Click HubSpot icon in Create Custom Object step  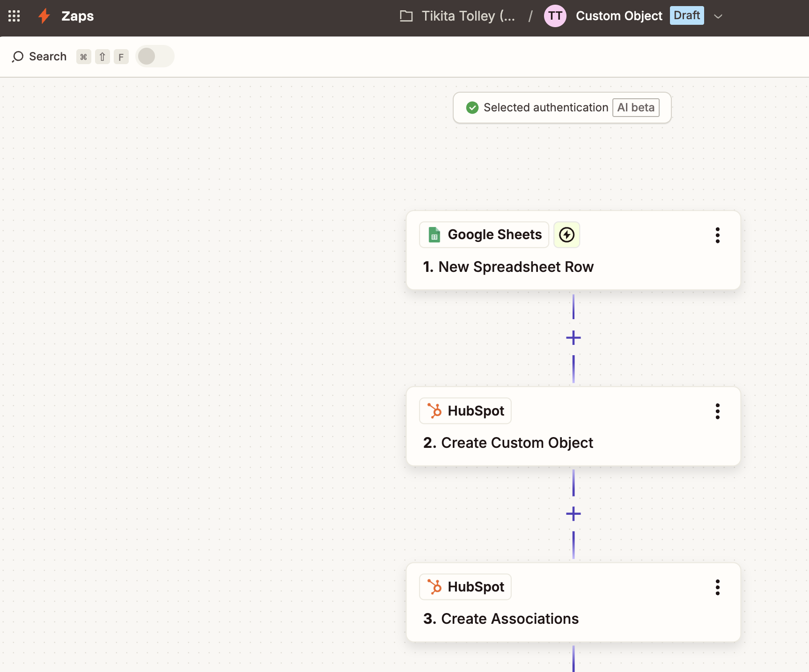pyautogui.click(x=434, y=411)
